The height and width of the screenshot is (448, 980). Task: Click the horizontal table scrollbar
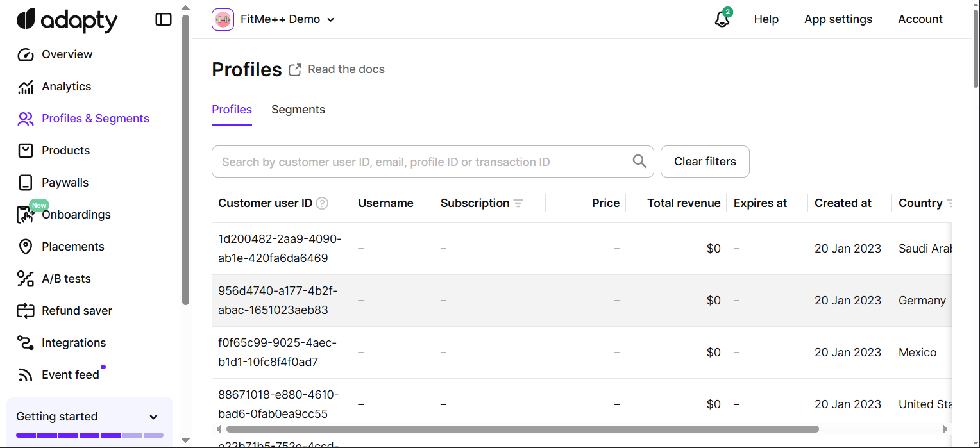pyautogui.click(x=522, y=429)
